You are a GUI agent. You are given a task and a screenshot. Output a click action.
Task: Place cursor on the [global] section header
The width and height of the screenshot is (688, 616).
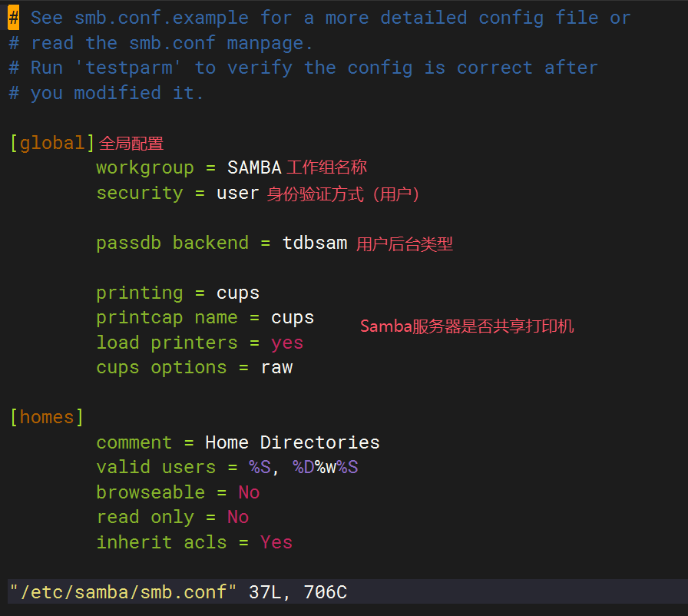[x=52, y=143]
